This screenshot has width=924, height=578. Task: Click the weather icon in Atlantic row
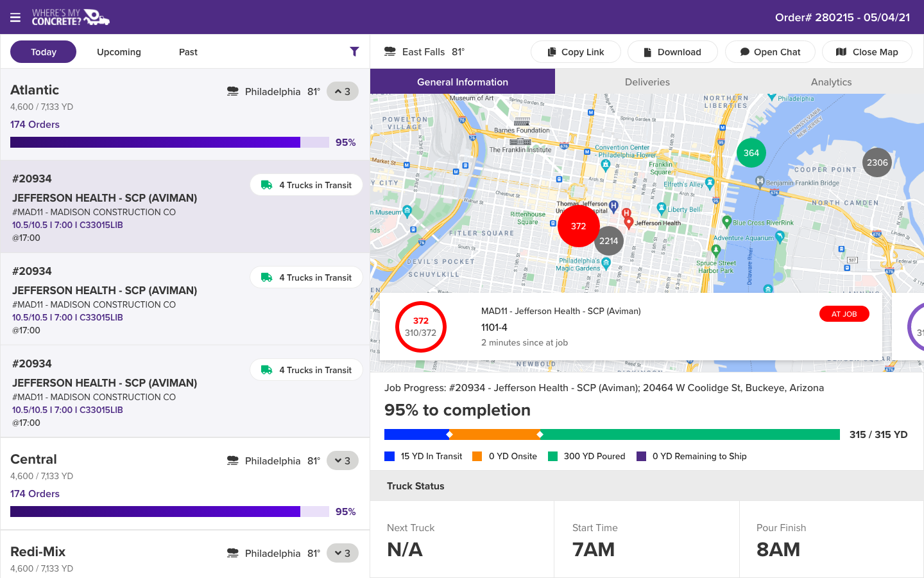point(233,91)
